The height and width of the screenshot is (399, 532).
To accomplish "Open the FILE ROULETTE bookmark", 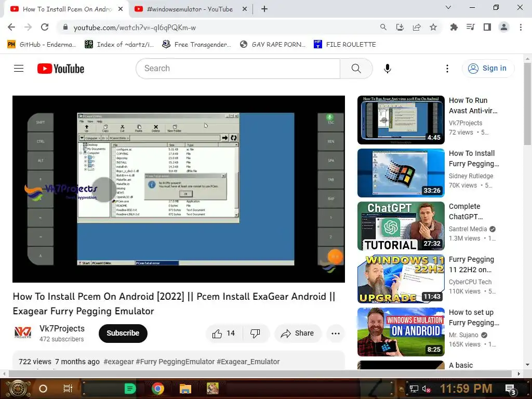I will click(x=345, y=45).
